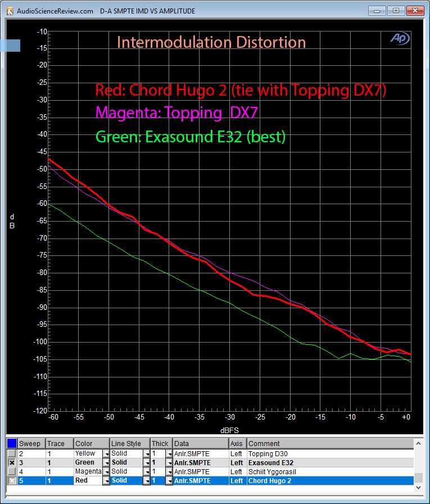
Task: Open the Magenta color dropdown for Schiit Yggorasil
Action: [106, 471]
